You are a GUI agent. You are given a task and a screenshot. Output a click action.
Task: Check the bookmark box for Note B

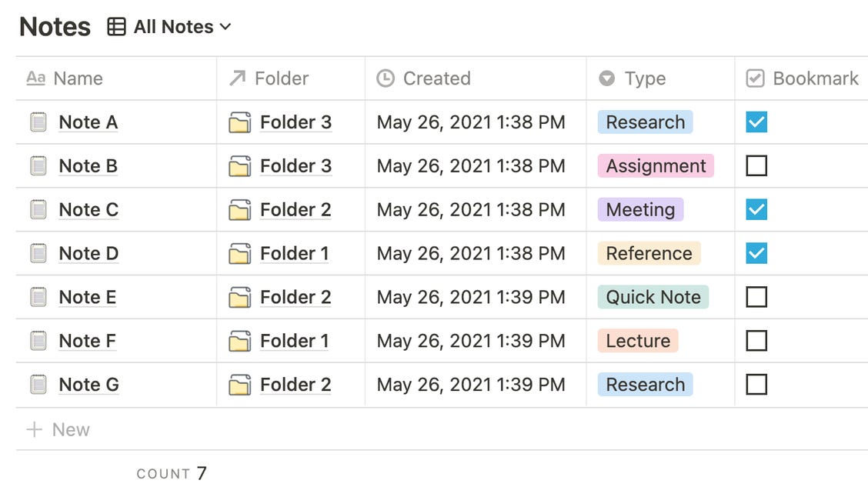tap(756, 165)
